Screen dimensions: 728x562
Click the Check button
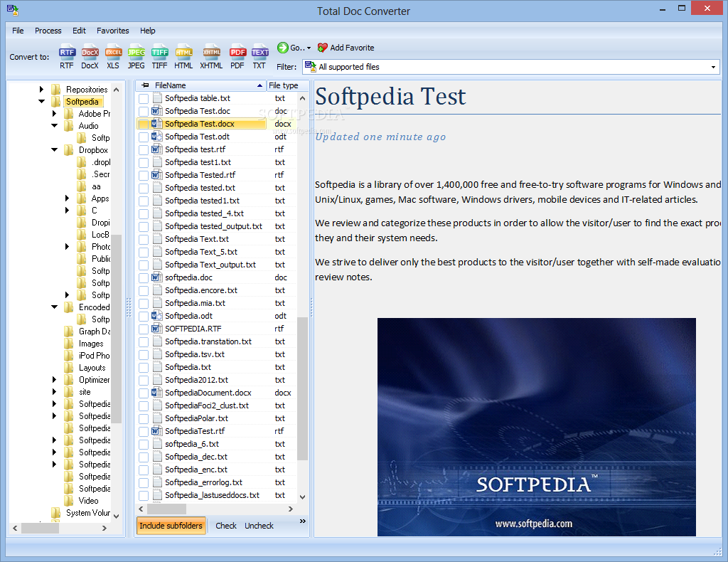pyautogui.click(x=226, y=525)
